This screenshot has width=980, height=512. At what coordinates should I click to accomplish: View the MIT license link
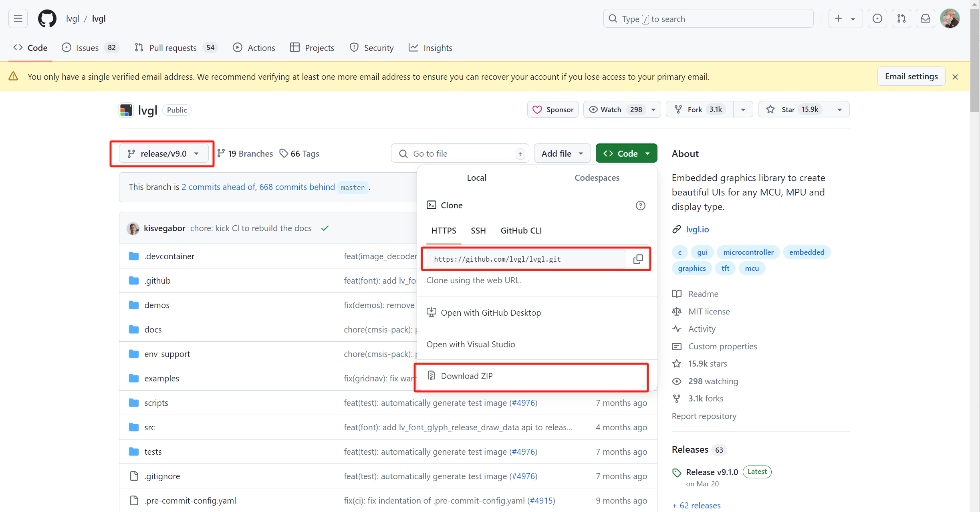click(709, 311)
